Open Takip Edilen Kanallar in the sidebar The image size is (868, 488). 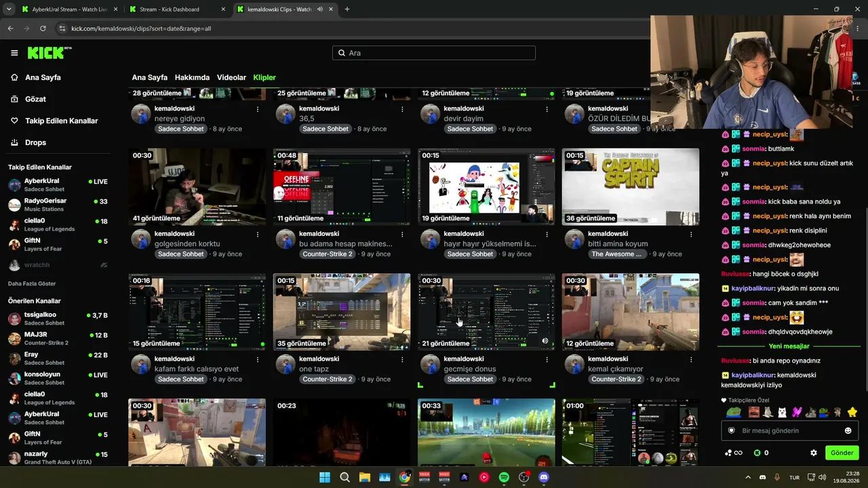pyautogui.click(x=61, y=121)
